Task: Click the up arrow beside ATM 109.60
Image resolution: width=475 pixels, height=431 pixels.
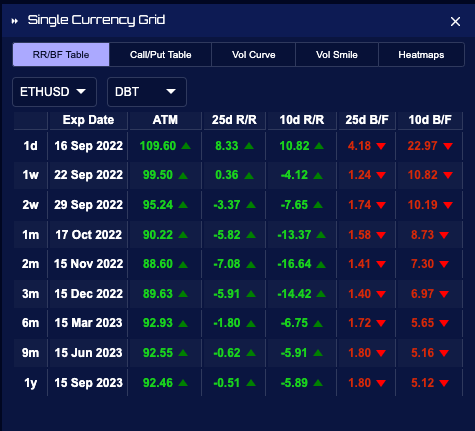Action: 186,146
